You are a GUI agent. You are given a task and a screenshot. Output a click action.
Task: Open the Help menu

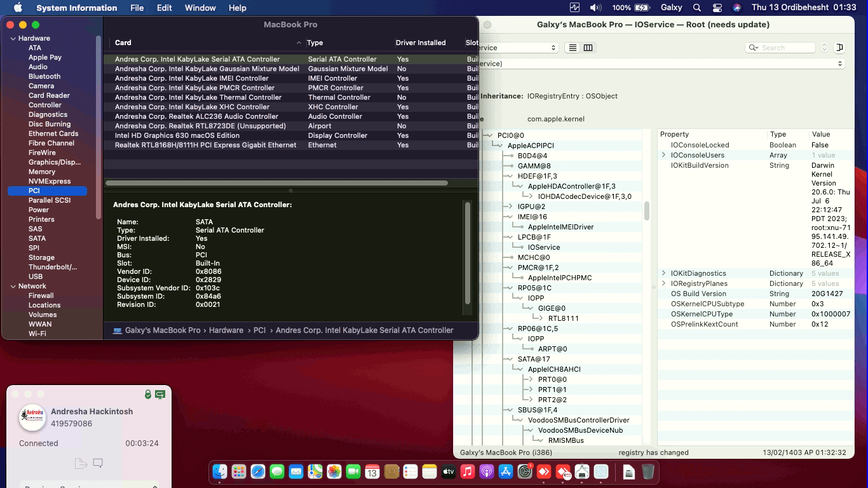[237, 8]
